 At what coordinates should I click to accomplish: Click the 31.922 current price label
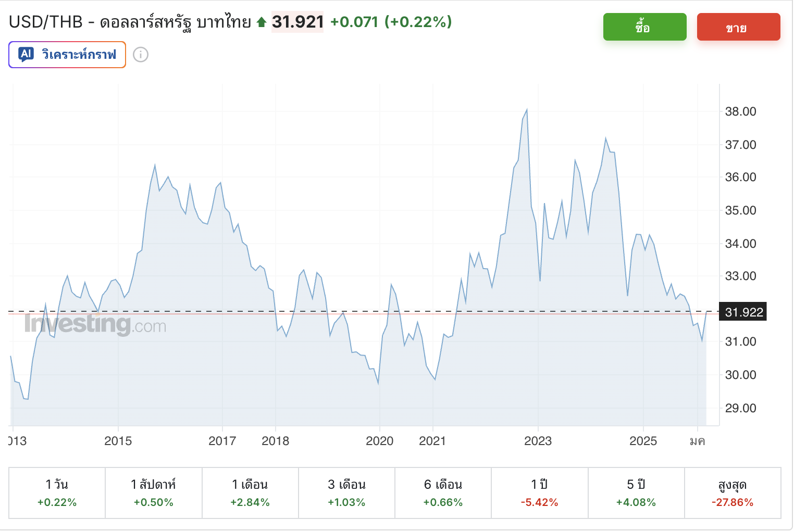[x=743, y=312]
